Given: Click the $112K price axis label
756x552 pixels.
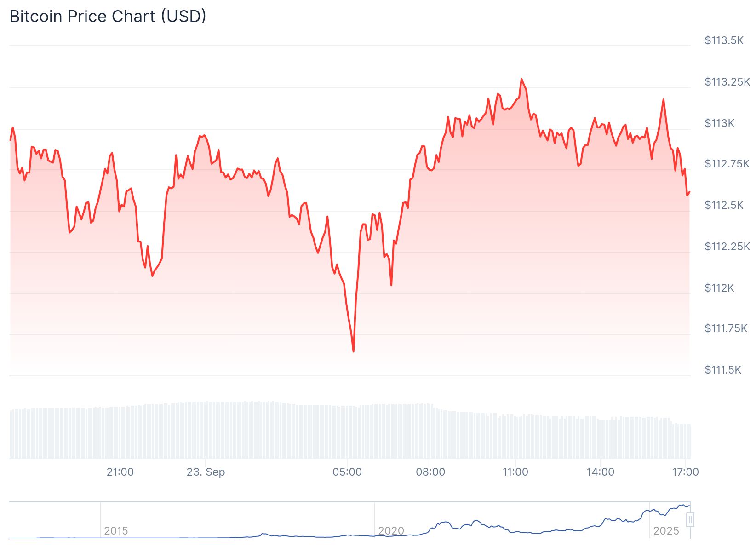Looking at the screenshot, I should [720, 288].
